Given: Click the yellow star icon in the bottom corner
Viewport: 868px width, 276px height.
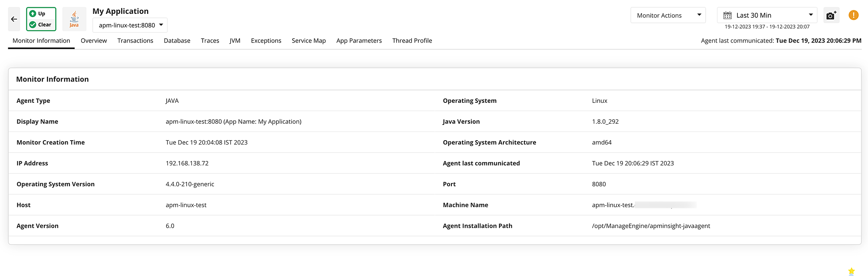Looking at the screenshot, I should click(852, 271).
